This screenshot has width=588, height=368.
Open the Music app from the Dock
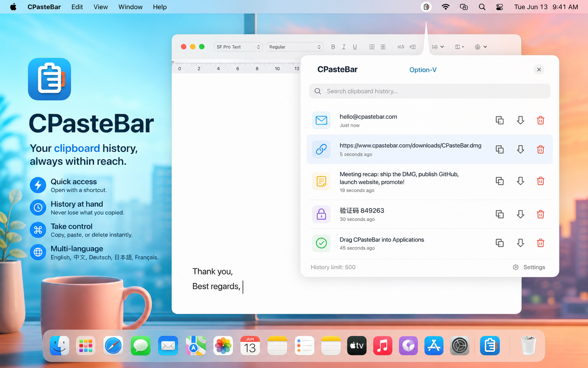383,346
